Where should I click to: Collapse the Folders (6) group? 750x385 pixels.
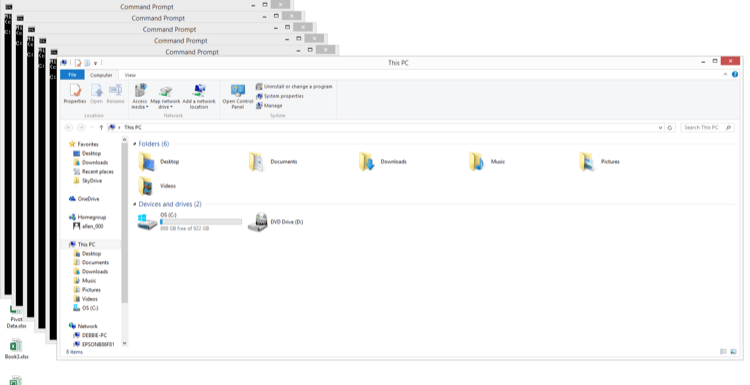click(135, 144)
